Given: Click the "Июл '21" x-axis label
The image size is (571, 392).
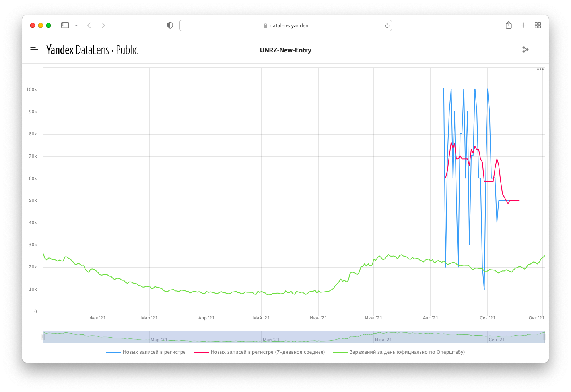Looking at the screenshot, I should [374, 318].
